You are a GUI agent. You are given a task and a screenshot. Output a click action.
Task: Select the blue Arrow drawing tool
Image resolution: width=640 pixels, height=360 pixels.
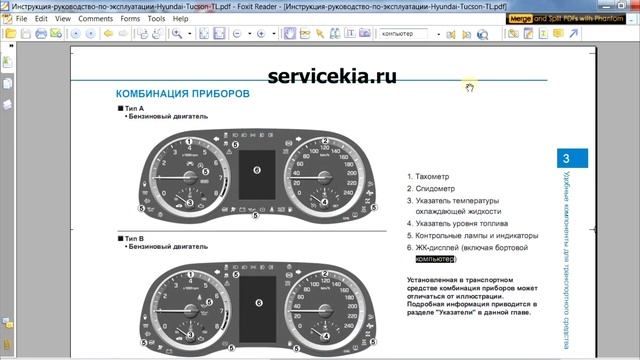pos(573,33)
